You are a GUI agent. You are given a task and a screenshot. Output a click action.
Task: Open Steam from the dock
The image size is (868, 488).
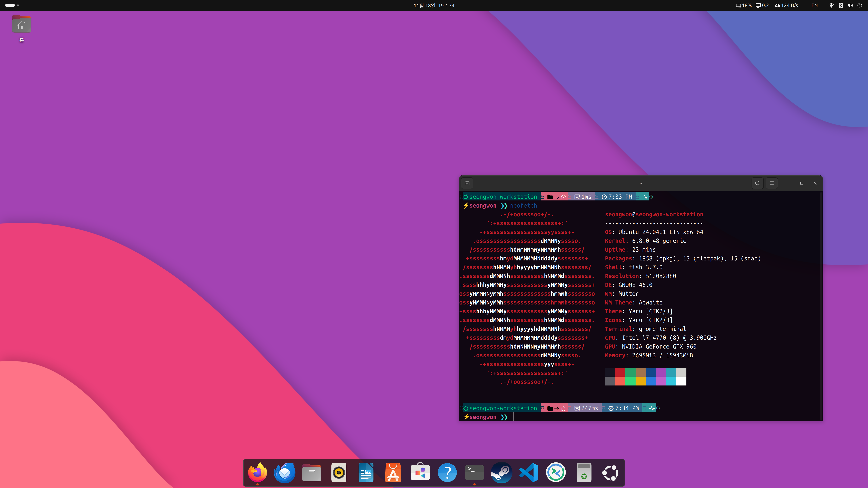tap(501, 473)
